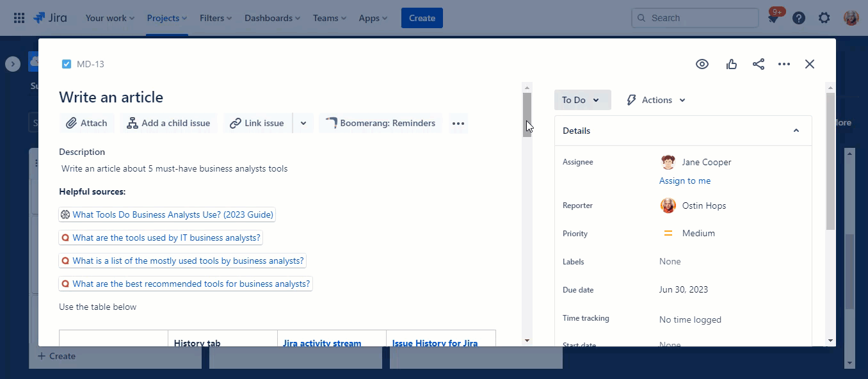868x379 pixels.
Task: Add a child issue
Action: 169,123
